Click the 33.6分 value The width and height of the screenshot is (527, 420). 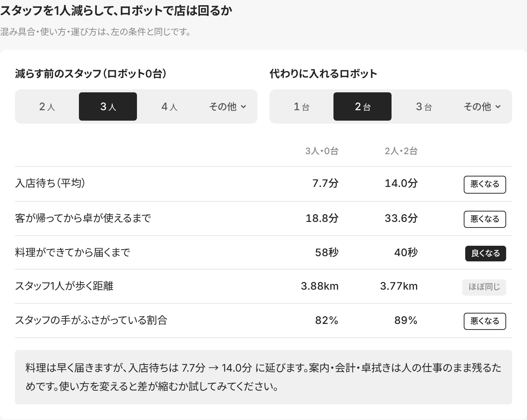(x=401, y=218)
